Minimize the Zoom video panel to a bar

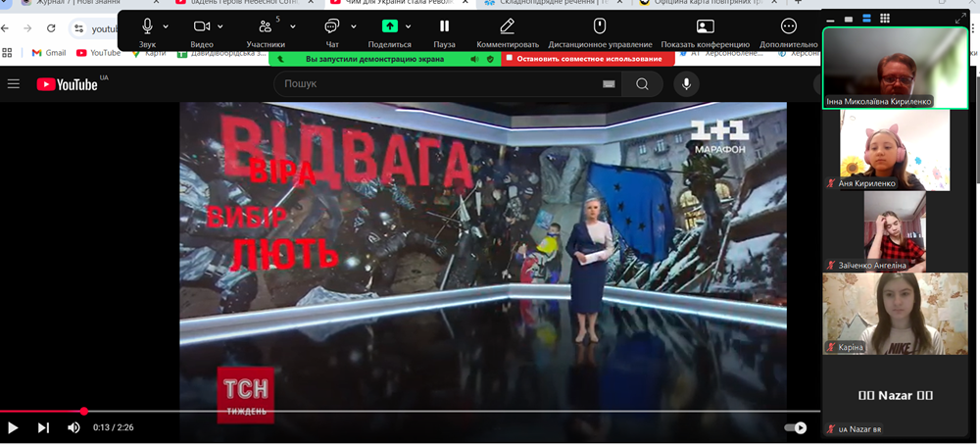830,19
